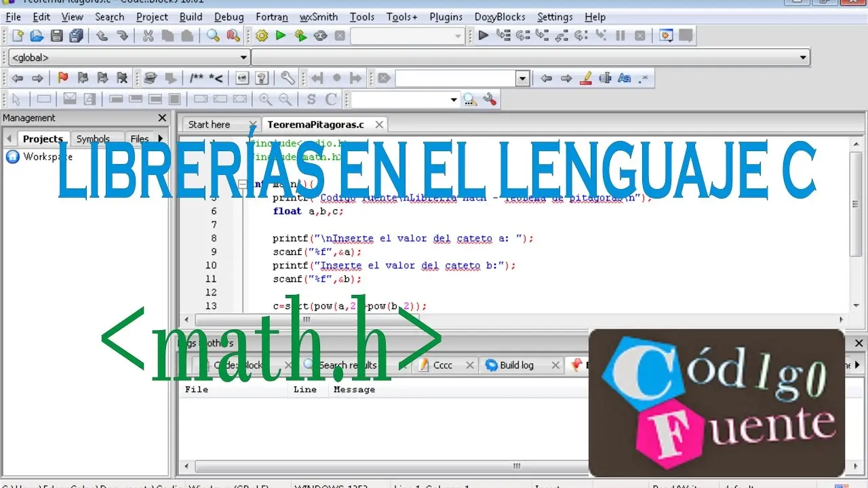868x488 pixels.
Task: Run the program with green play icon
Action: click(281, 36)
